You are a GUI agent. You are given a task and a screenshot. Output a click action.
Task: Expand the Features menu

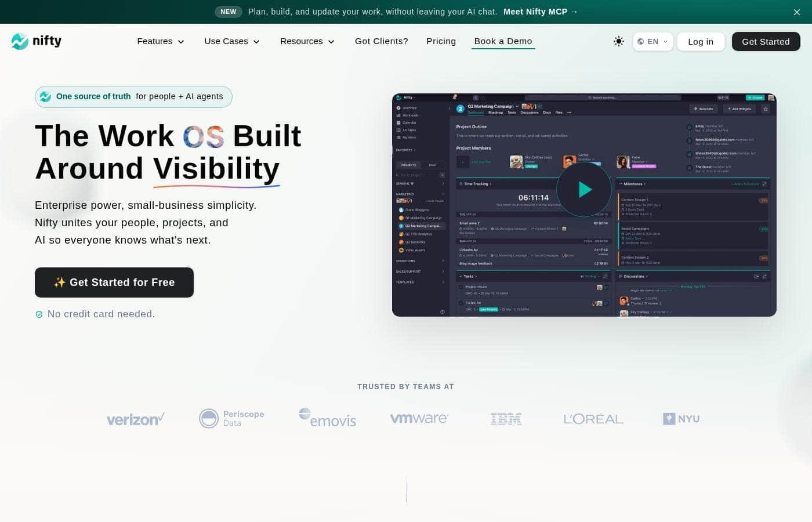[x=161, y=41]
